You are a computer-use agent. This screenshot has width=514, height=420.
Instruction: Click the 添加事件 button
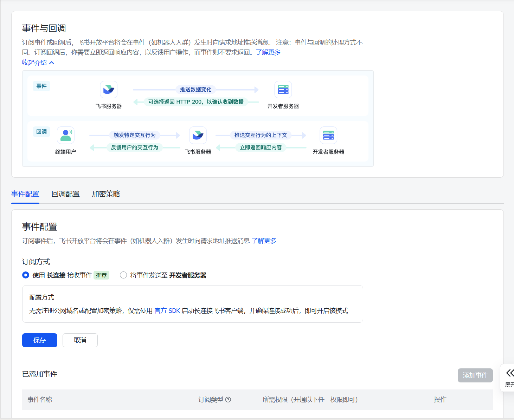tap(475, 375)
